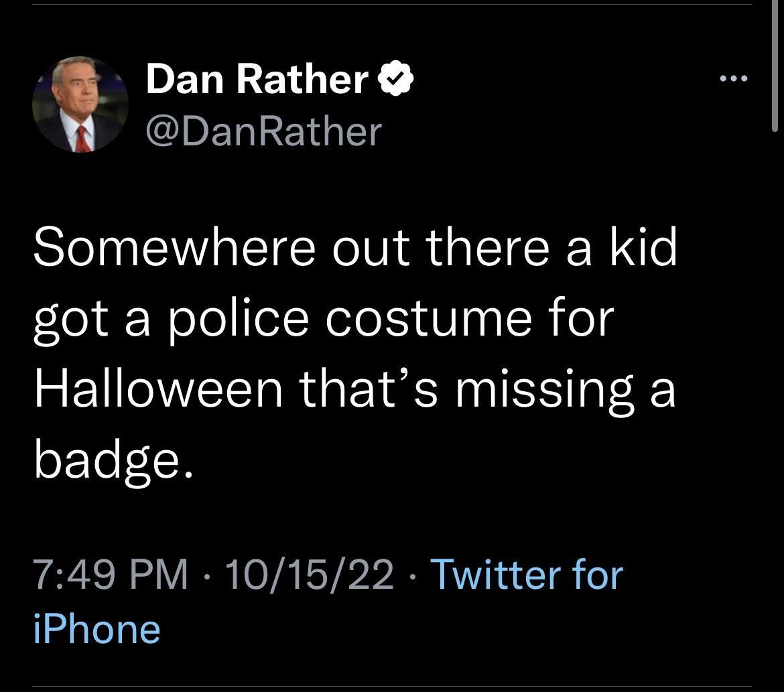Click the verification seal after the display name
784x692 pixels.
click(397, 78)
